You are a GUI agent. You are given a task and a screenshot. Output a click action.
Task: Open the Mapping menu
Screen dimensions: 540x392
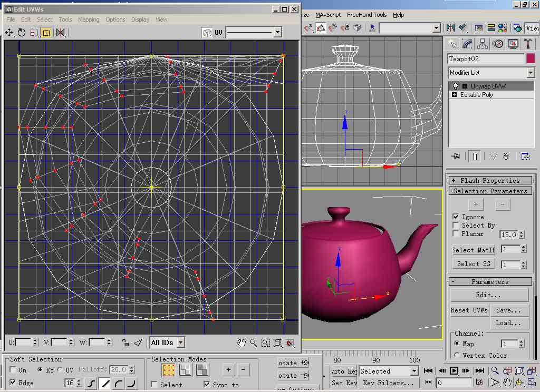89,19
